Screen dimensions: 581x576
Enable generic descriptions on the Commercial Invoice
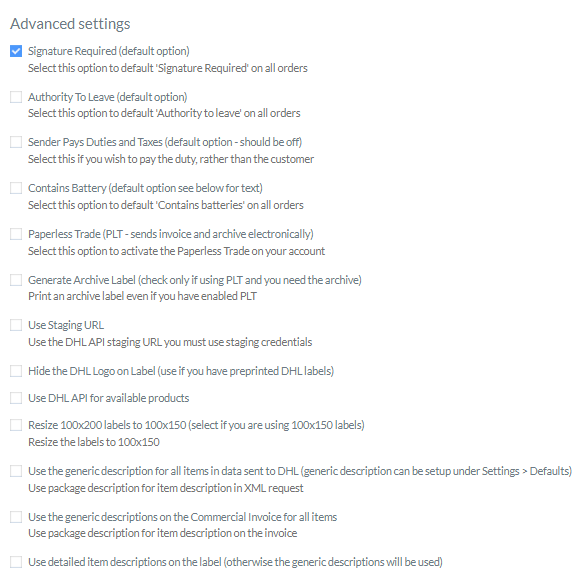point(16,517)
